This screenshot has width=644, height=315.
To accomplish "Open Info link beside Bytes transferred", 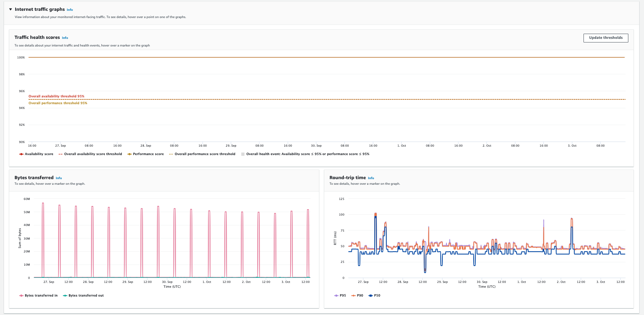I will pyautogui.click(x=59, y=178).
